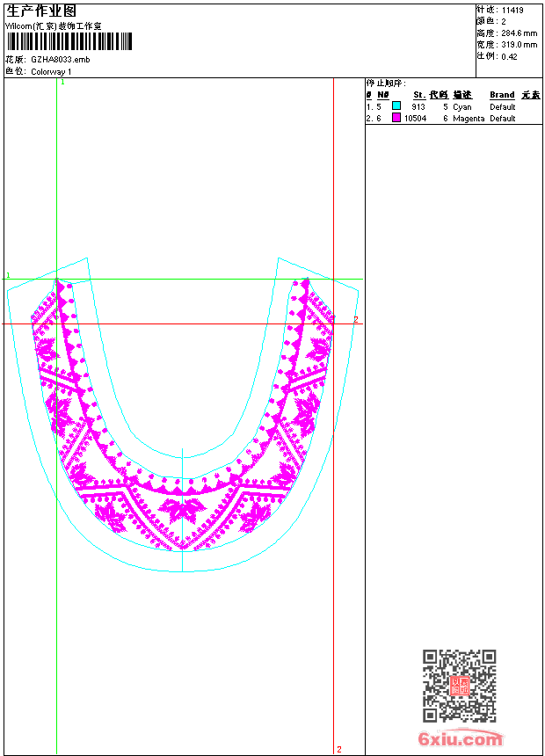Screen dimensions: 545x756
Task: Click Default brand in the Magenta row
Action: (503, 119)
